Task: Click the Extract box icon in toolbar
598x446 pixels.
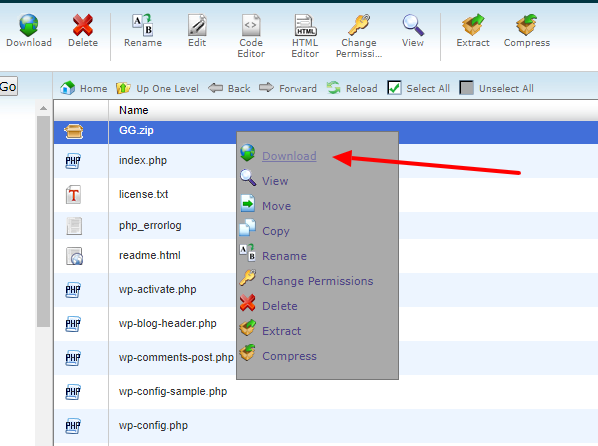Action: [x=473, y=25]
